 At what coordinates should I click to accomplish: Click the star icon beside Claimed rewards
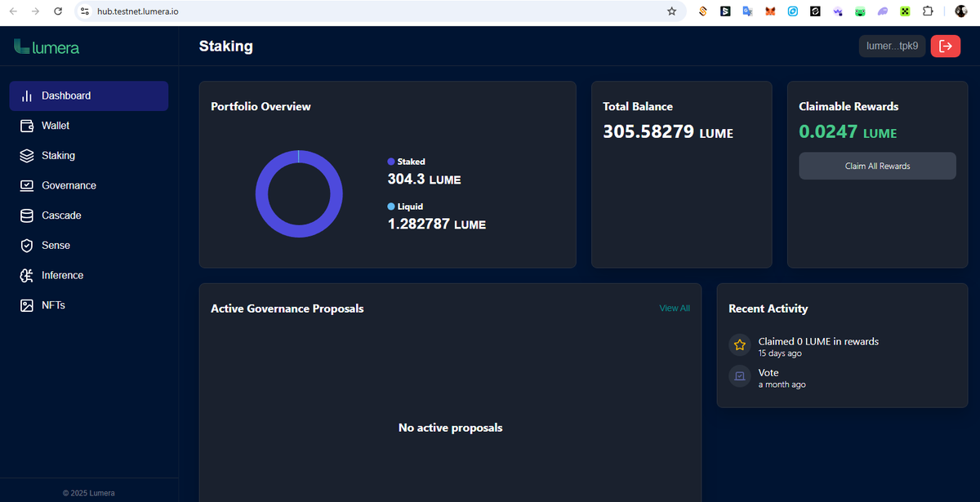point(740,345)
